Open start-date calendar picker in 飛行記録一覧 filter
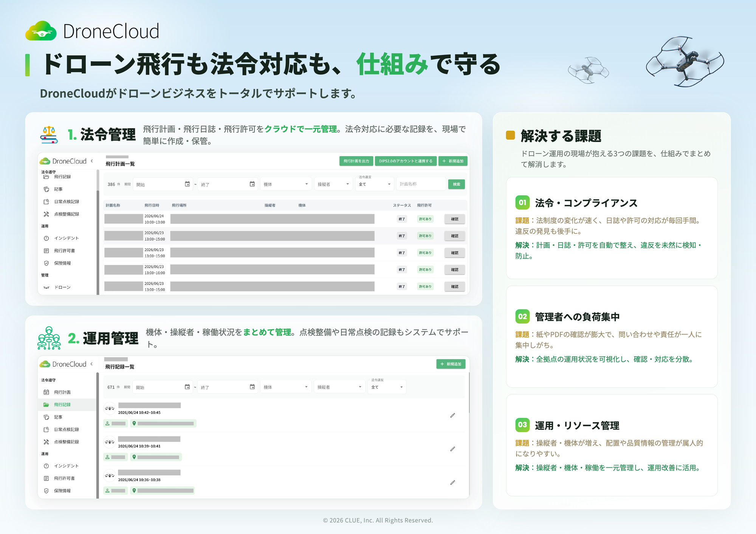 pos(187,387)
